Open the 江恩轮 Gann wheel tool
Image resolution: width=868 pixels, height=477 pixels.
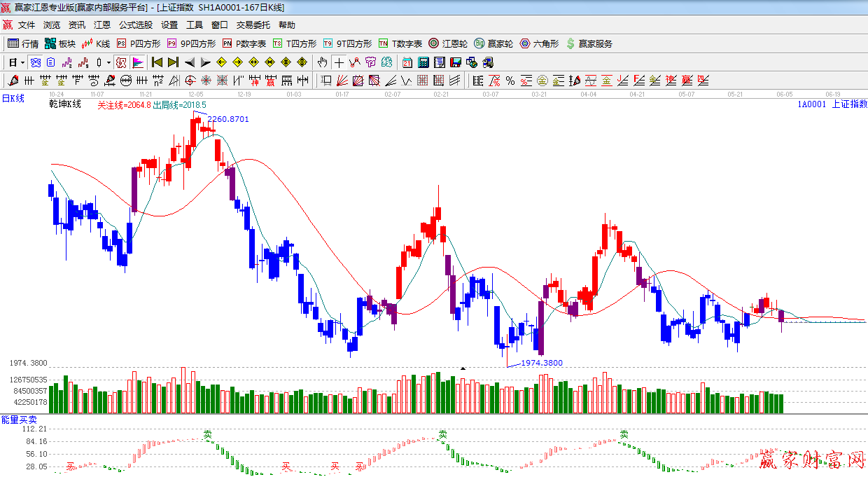[x=434, y=43]
